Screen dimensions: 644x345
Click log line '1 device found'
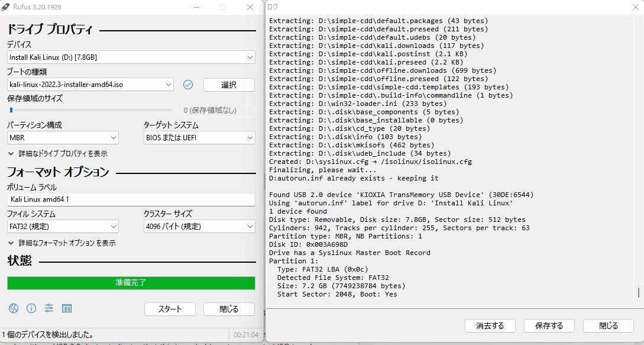tap(298, 211)
